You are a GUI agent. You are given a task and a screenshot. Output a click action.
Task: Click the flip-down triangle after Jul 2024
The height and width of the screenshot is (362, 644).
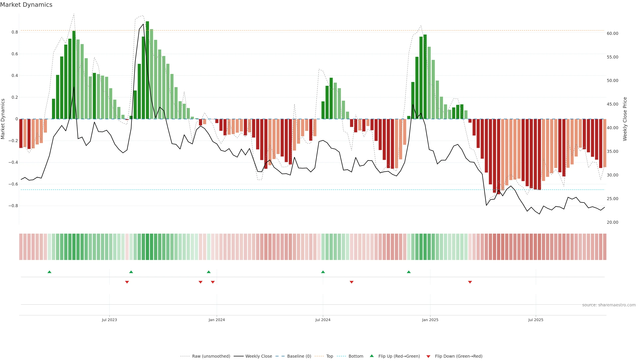point(352,282)
